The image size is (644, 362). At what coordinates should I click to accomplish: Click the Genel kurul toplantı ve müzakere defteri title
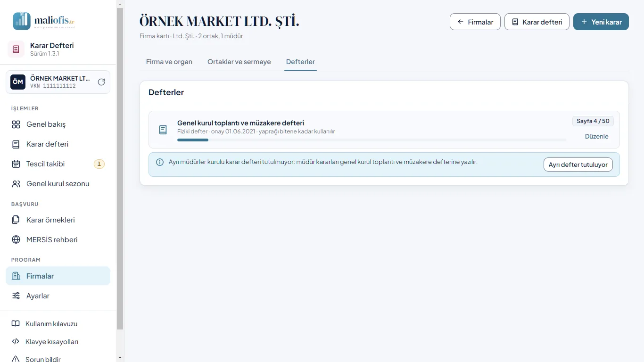240,123
